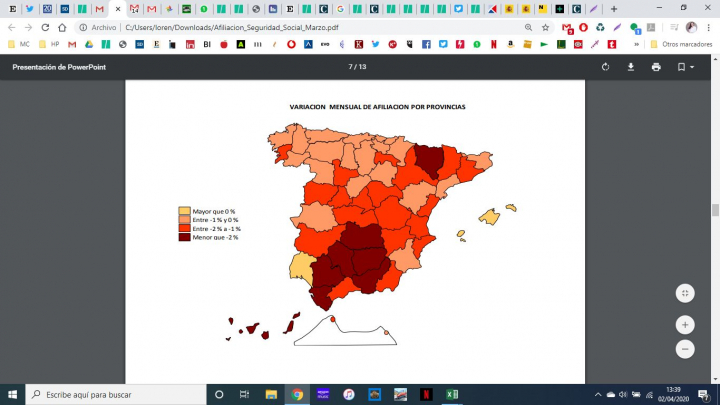Viewport: 720px width, 405px height.
Task: Open Excel from the taskbar
Action: pyautogui.click(x=452, y=394)
